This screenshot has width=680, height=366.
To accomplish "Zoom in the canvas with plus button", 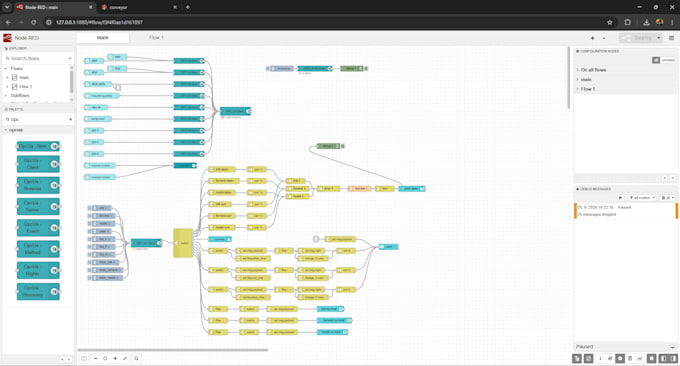I will pos(115,359).
